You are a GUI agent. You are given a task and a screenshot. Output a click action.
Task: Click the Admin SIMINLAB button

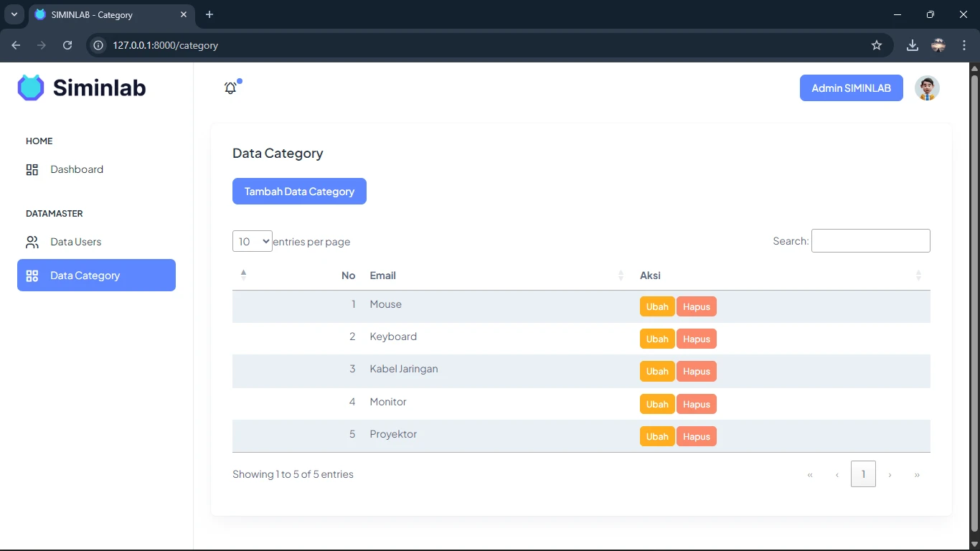pyautogui.click(x=851, y=88)
